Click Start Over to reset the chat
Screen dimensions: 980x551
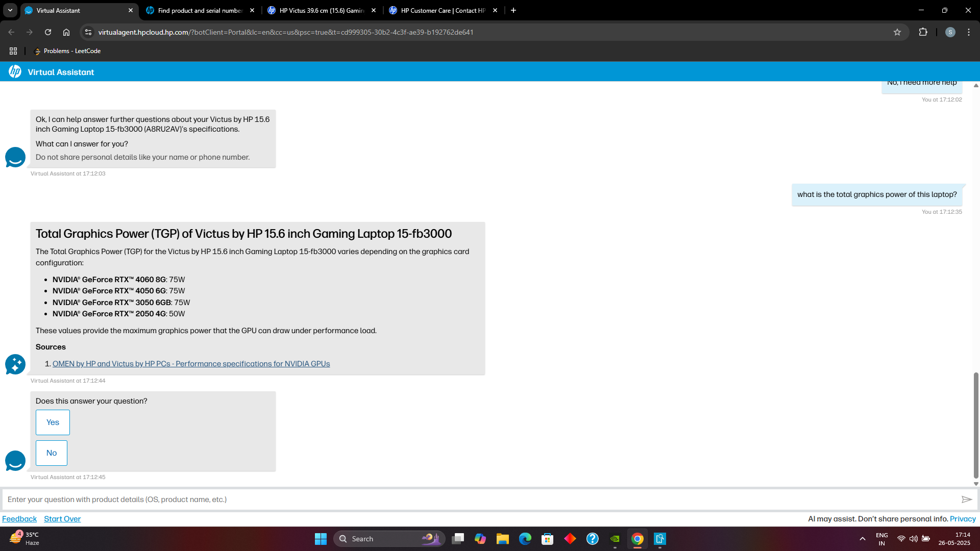click(x=62, y=518)
